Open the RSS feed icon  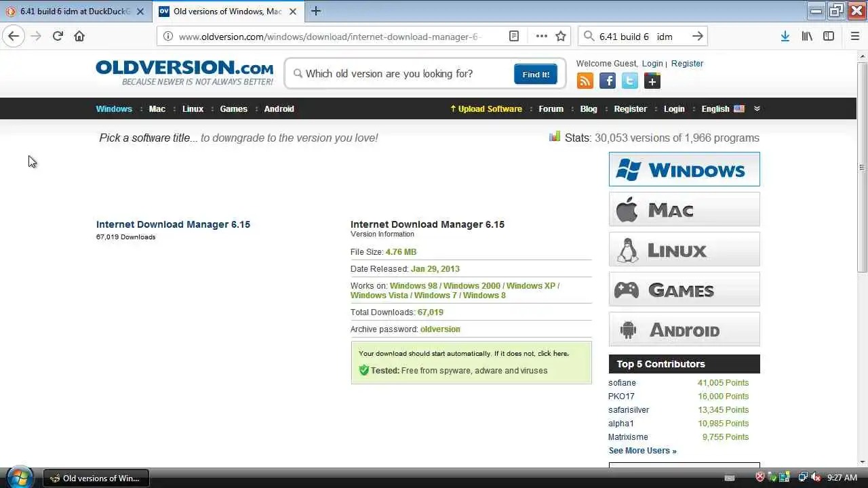click(585, 81)
